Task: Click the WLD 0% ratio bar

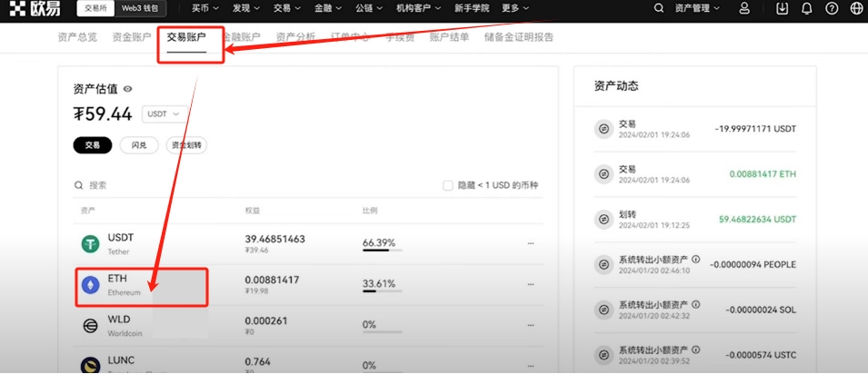Action: pos(382,332)
